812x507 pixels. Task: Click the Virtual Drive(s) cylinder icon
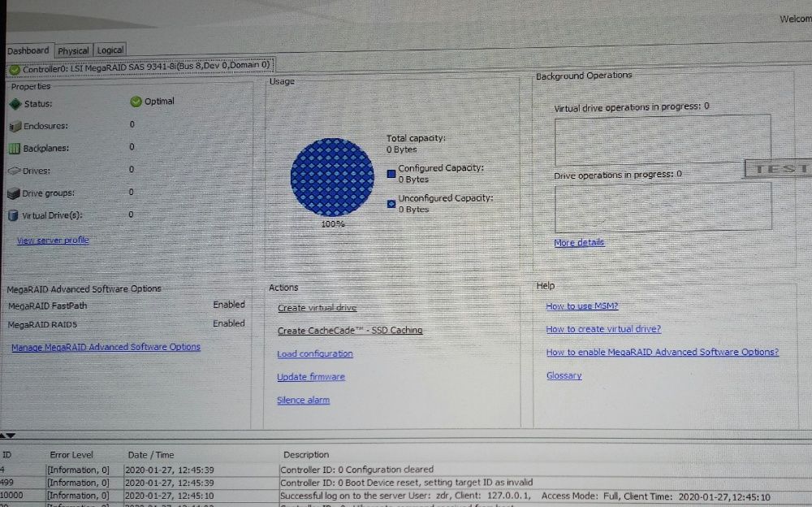pos(14,215)
